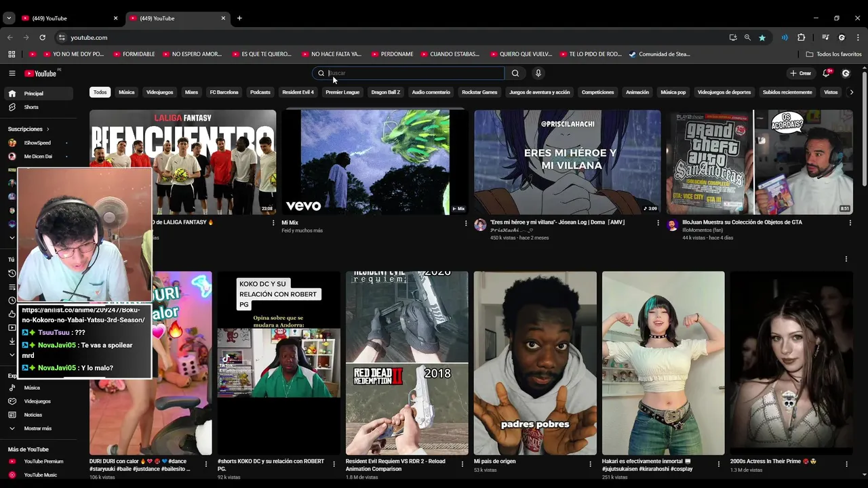
Task: Select the Mixes filter chip
Action: [192, 92]
